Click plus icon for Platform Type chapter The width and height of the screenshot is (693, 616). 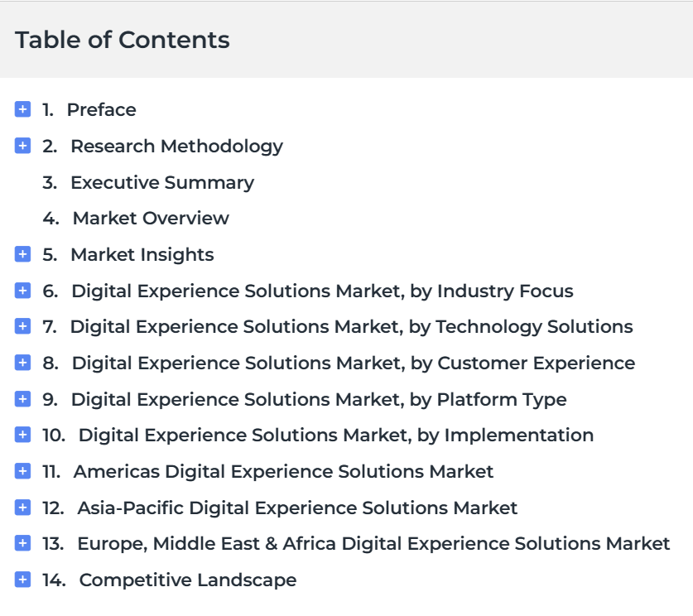pos(22,398)
